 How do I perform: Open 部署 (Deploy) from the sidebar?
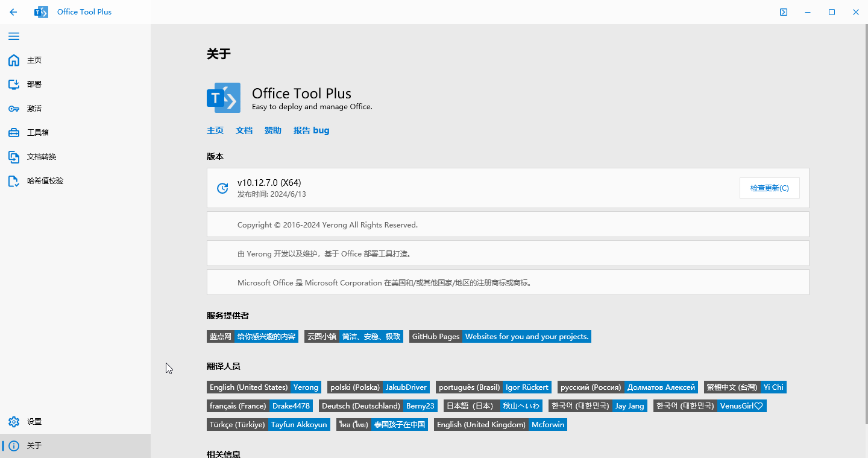[x=34, y=84]
